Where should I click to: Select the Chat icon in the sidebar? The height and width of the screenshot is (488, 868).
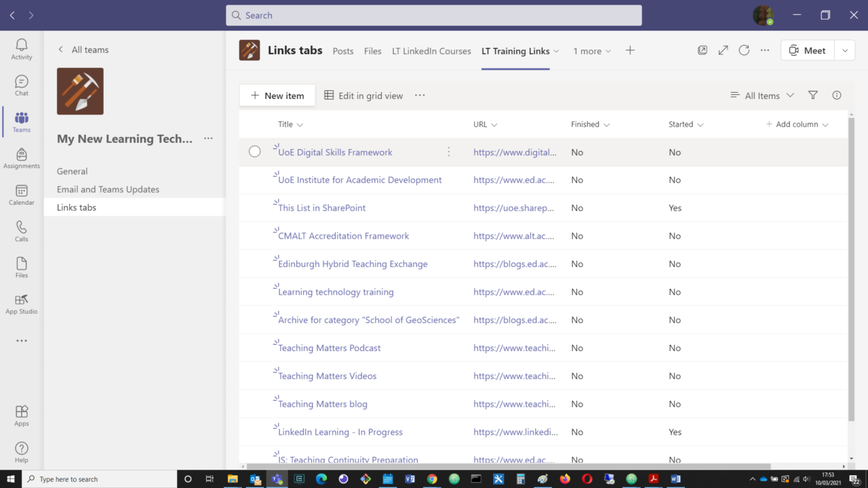pos(21,85)
